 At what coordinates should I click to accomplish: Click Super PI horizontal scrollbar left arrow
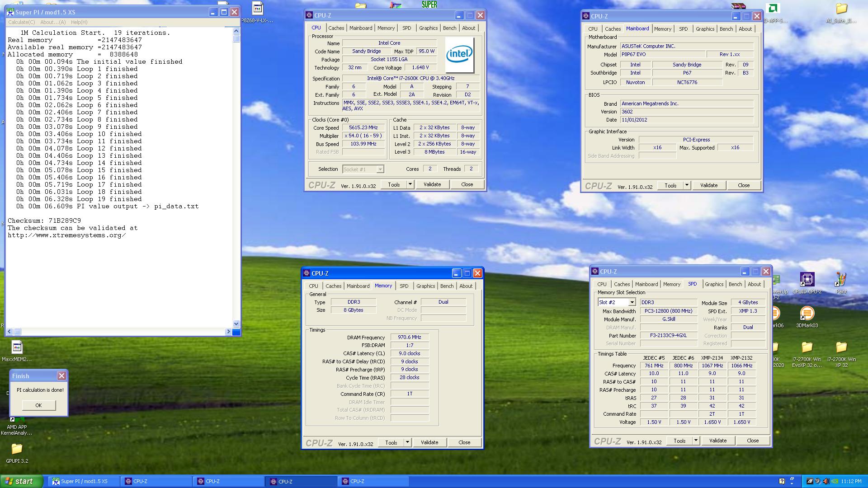(x=9, y=332)
